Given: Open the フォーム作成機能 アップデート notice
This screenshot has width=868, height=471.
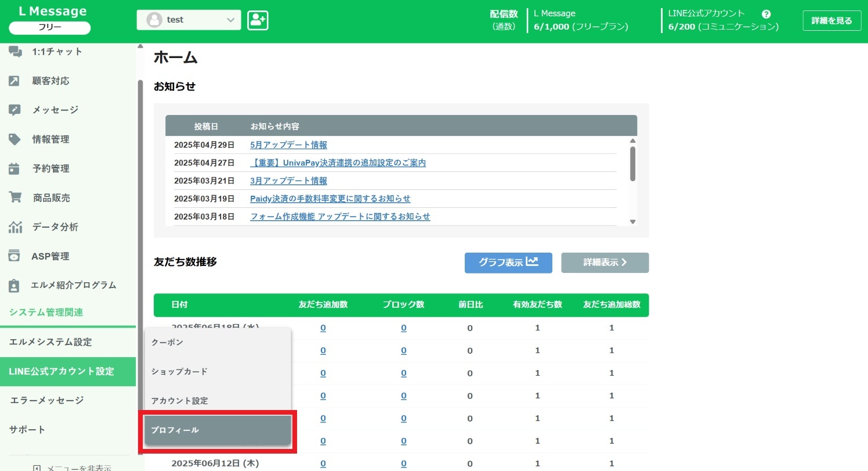Looking at the screenshot, I should point(340,217).
